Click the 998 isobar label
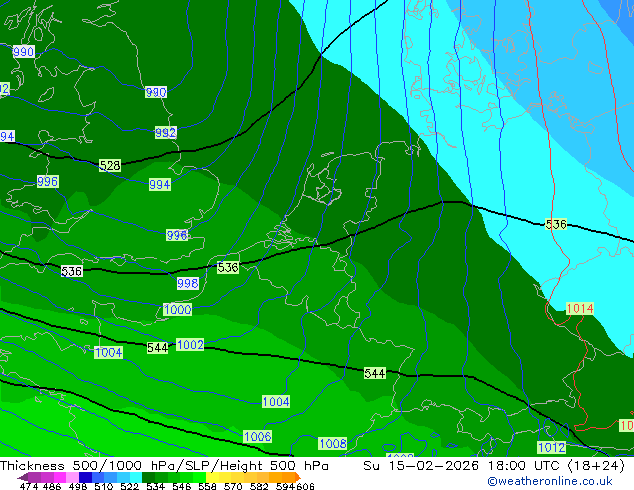 pyautogui.click(x=188, y=283)
